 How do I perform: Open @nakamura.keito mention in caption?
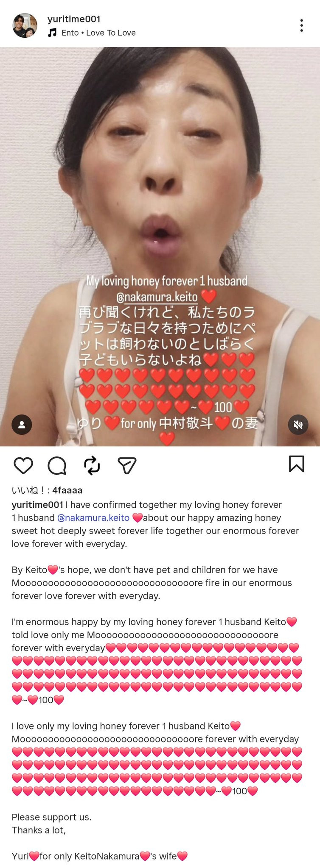tap(93, 517)
